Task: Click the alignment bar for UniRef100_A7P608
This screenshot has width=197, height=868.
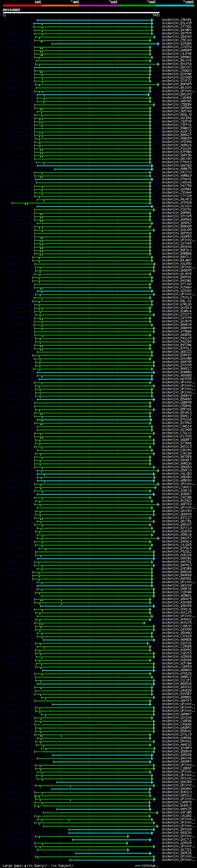Action: click(x=82, y=203)
